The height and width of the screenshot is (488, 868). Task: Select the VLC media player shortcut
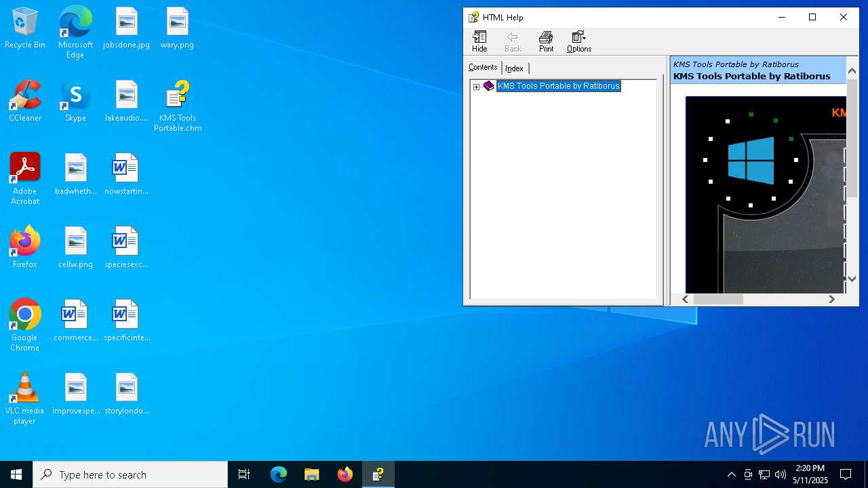click(x=25, y=399)
